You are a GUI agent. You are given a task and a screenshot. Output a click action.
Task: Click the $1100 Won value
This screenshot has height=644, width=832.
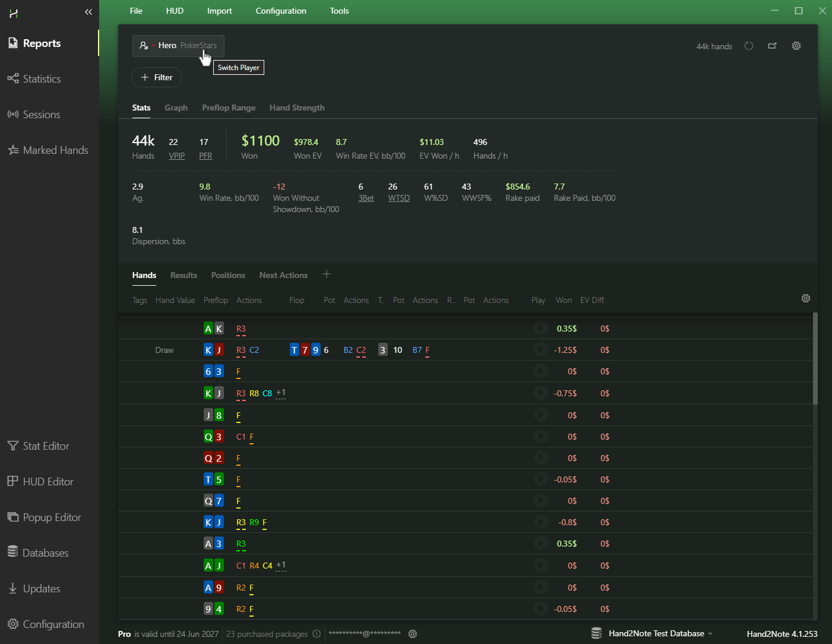[x=260, y=141]
